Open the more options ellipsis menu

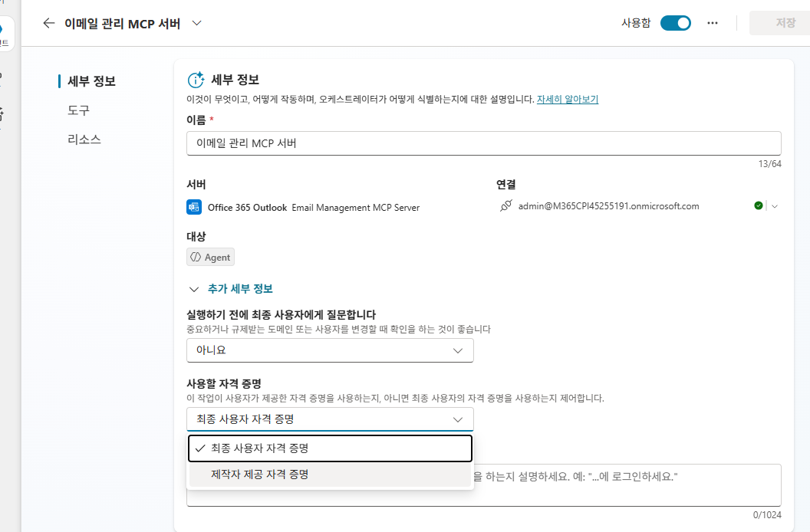(713, 23)
